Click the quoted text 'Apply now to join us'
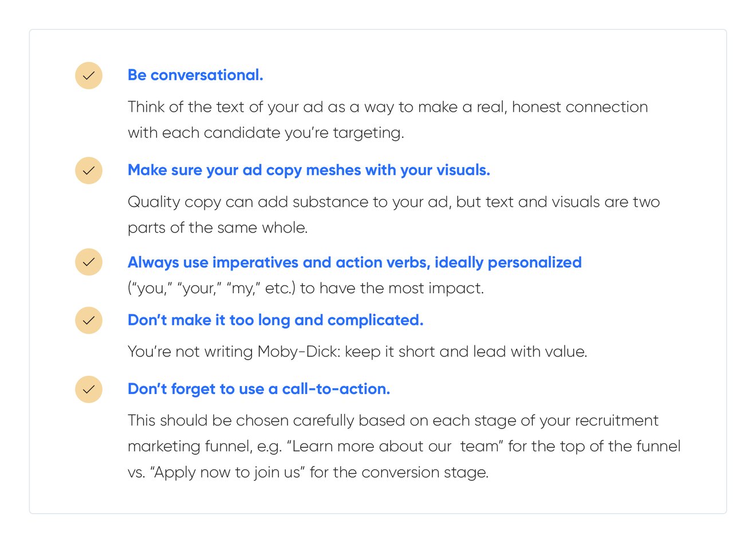 (x=228, y=473)
